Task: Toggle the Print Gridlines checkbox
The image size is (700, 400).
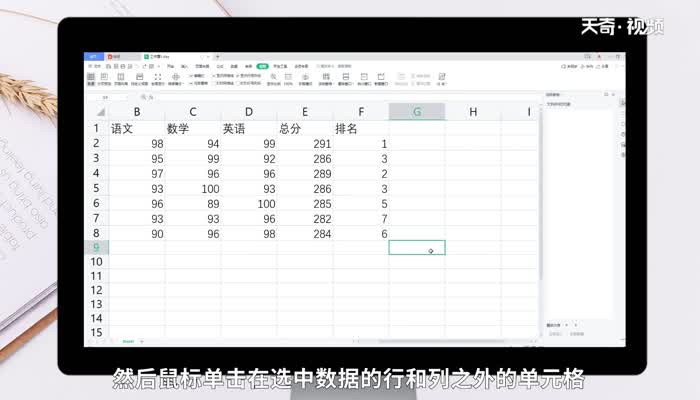Action: tap(214, 83)
